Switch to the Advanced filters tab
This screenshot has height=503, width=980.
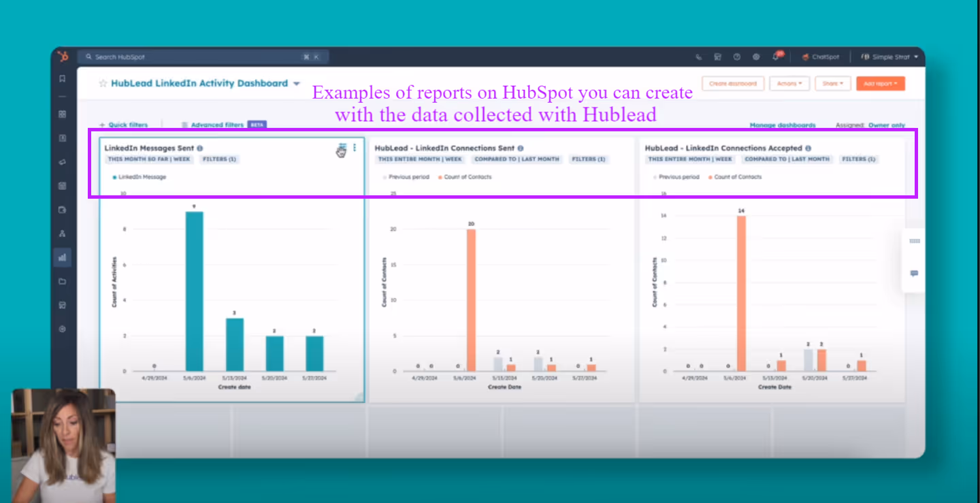[x=218, y=125]
